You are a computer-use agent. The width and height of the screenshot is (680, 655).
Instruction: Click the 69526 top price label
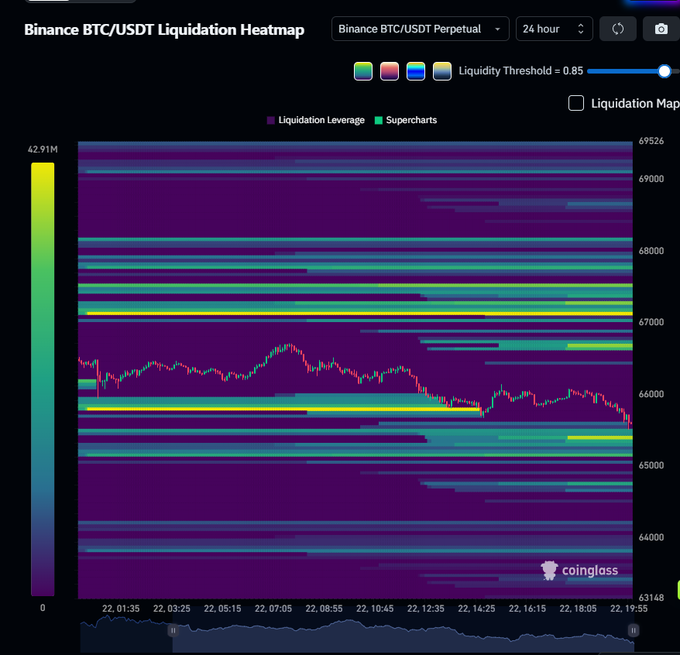coord(651,141)
